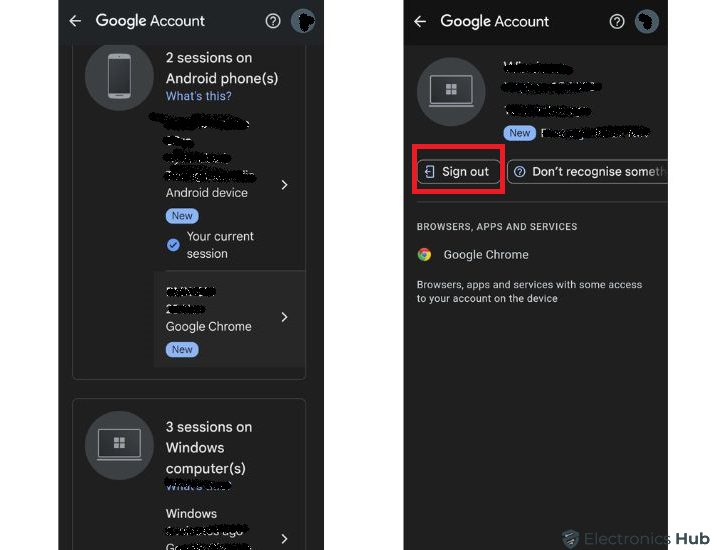This screenshot has height=550, width=717.
Task: Go back using left screen back arrow
Action: tap(75, 21)
